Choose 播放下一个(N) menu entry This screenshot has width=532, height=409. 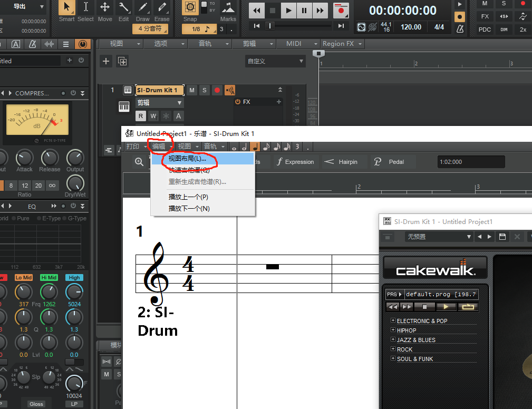pos(202,209)
